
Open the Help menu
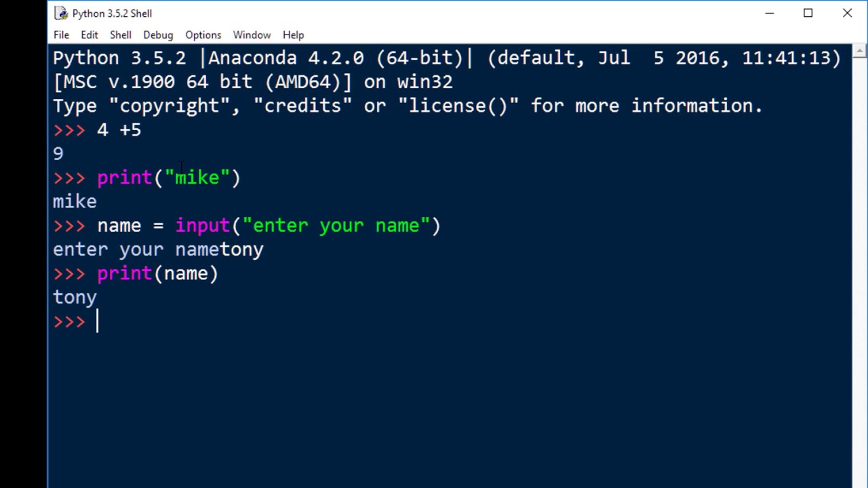coord(293,35)
